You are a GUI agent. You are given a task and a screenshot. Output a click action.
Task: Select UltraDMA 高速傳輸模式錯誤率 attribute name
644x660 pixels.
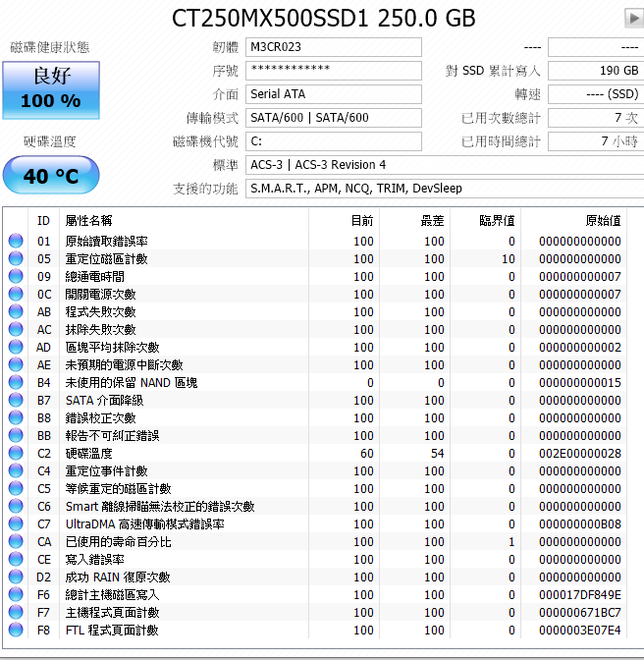click(x=144, y=524)
